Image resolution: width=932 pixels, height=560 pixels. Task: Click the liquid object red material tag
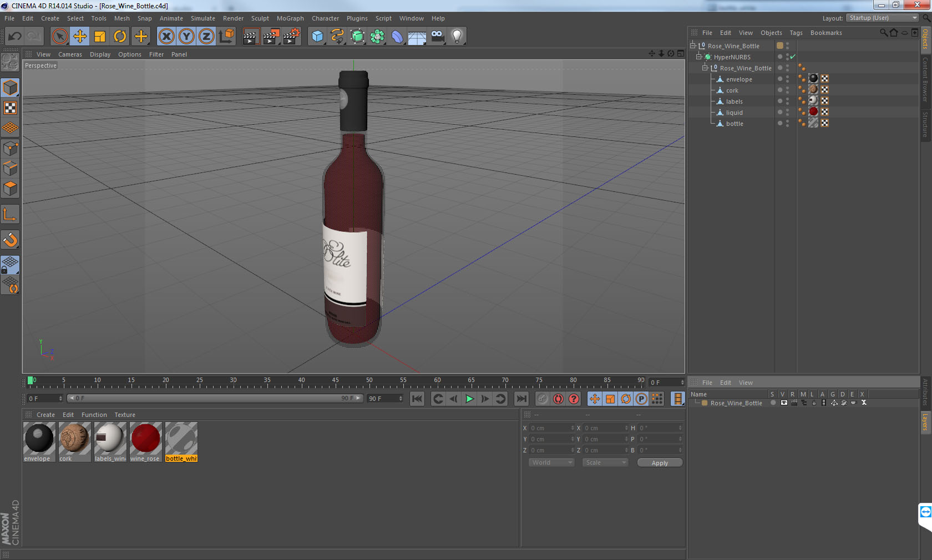[x=813, y=112]
